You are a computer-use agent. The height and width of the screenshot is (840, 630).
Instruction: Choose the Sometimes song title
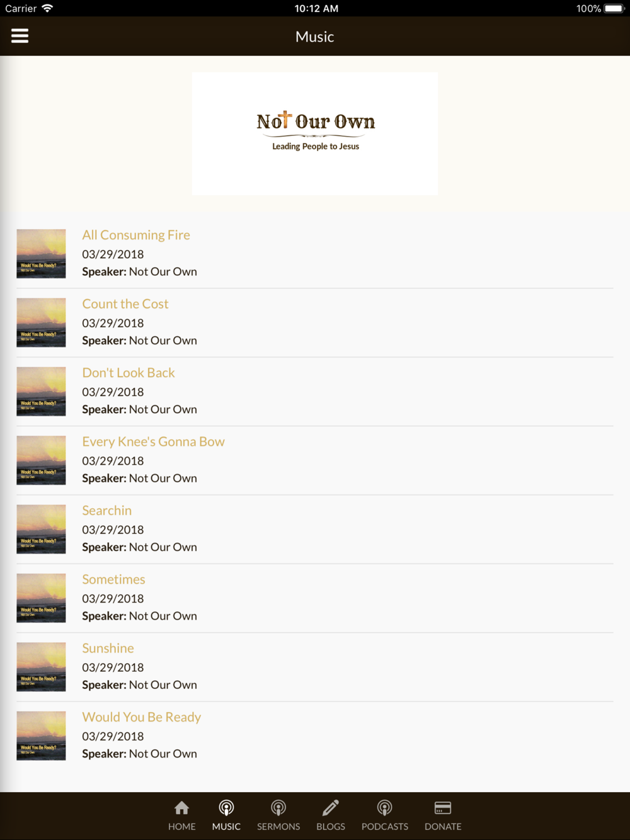point(113,579)
